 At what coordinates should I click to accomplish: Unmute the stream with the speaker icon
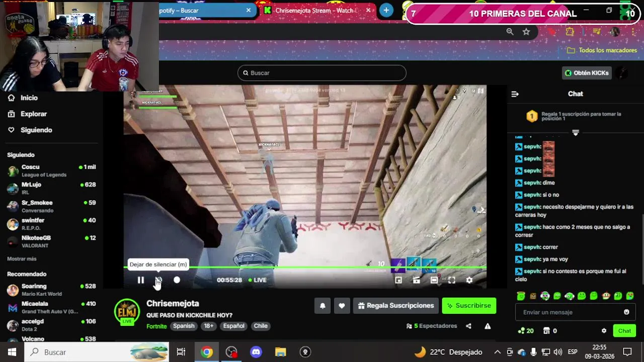(x=158, y=280)
